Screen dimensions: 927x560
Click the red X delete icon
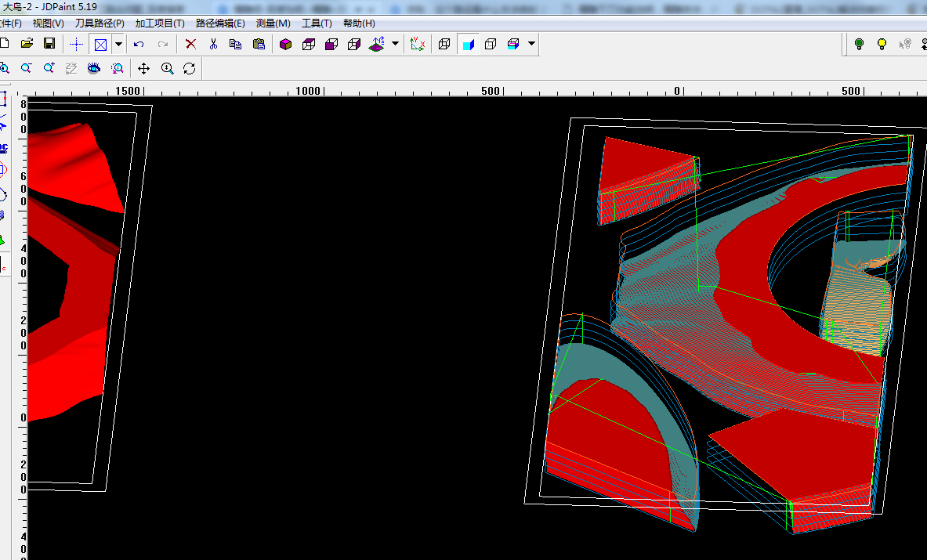coord(190,45)
